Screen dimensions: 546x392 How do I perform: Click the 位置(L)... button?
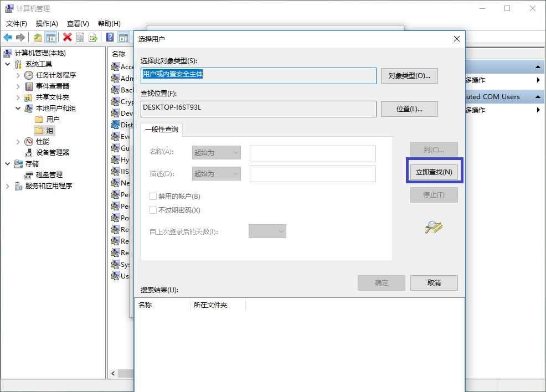pyautogui.click(x=409, y=109)
